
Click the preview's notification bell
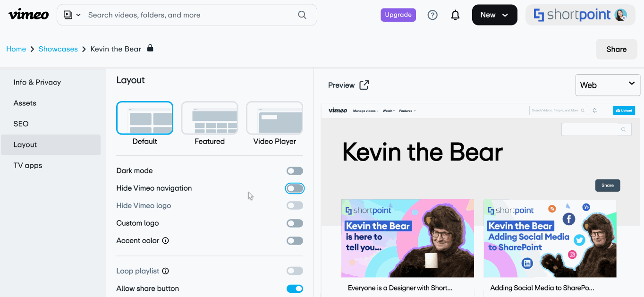tap(594, 110)
